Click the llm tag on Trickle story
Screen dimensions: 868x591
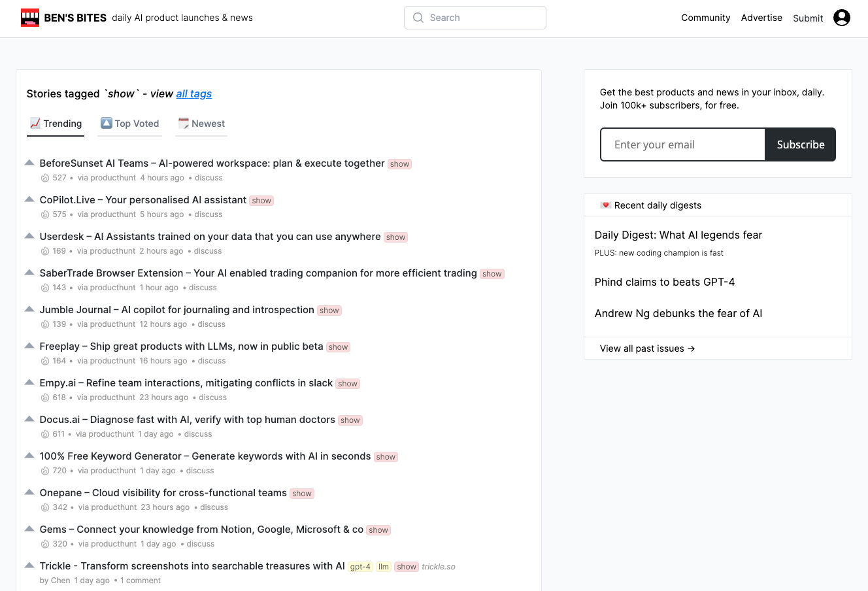384,567
